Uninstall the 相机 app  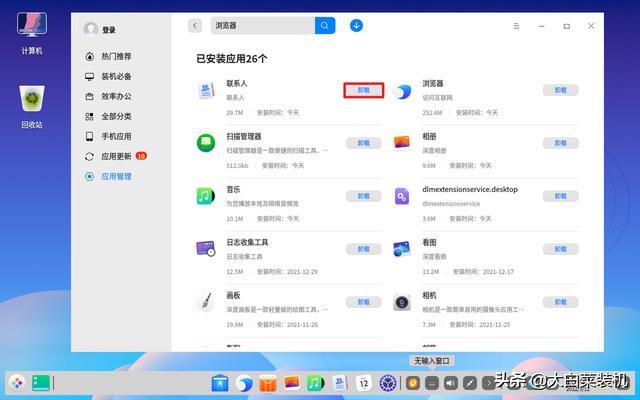click(560, 302)
